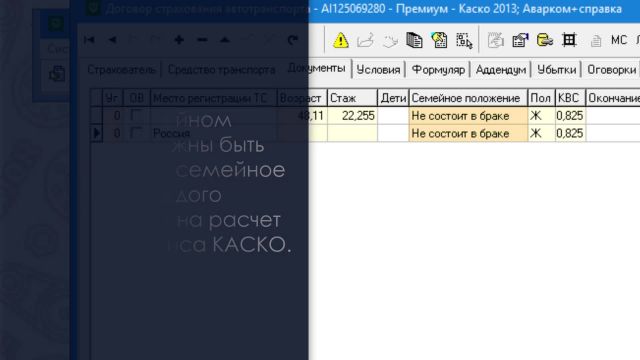Viewport: 640px width, 360px height.
Task: Click the Дети cell in 22,255 row
Action: [393, 116]
